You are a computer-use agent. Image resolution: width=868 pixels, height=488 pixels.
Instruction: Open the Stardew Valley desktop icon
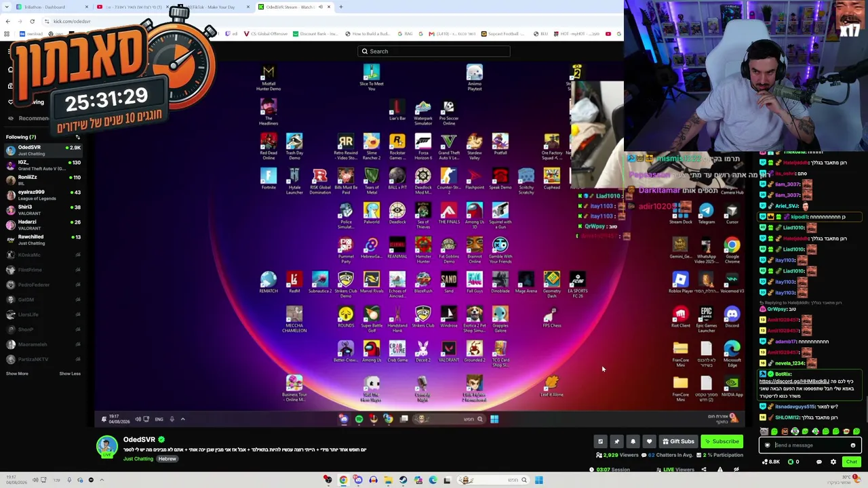[475, 144]
